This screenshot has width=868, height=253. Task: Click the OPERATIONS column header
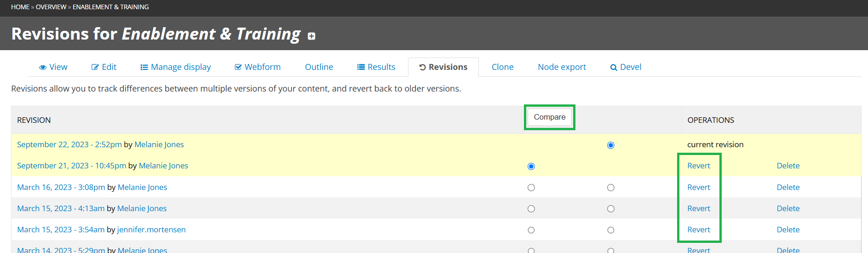click(711, 120)
